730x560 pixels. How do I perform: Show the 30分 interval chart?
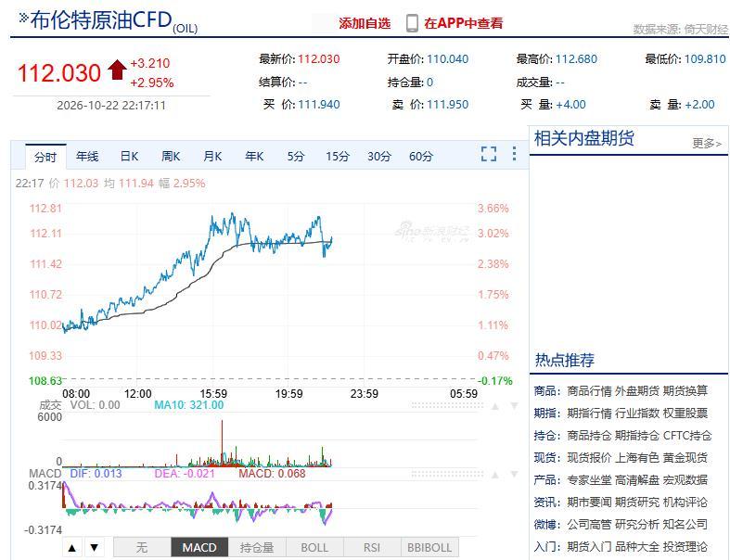[379, 157]
